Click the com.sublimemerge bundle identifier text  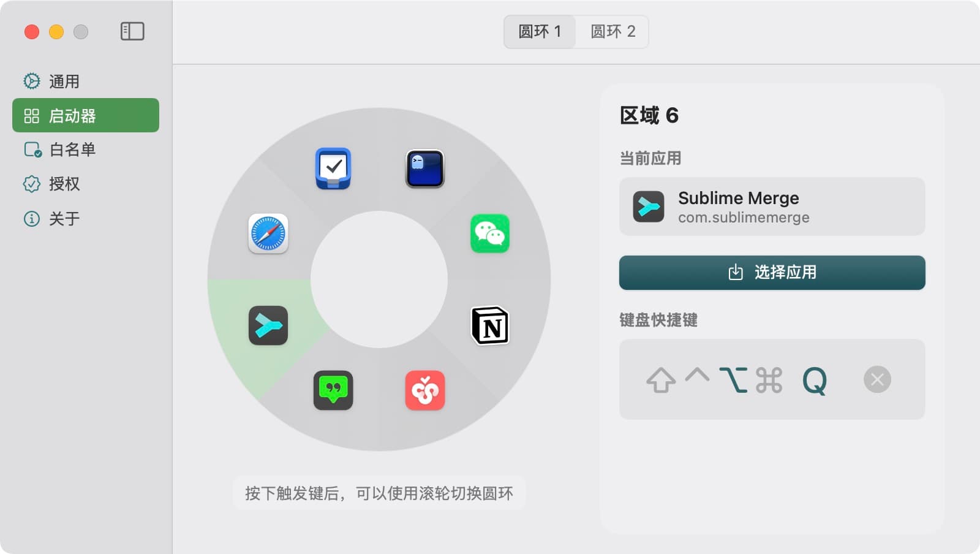(744, 218)
